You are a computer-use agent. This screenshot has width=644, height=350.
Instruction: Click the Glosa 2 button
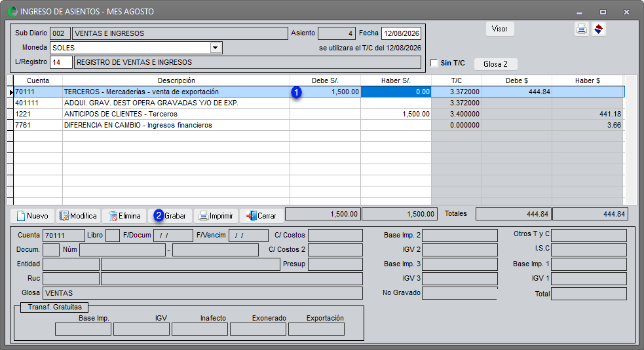[495, 64]
